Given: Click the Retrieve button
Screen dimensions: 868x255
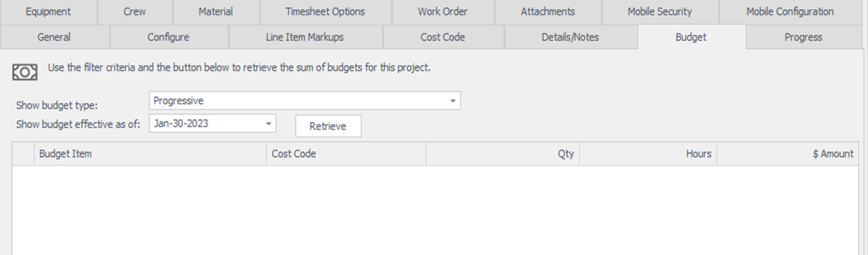Looking at the screenshot, I should (328, 126).
